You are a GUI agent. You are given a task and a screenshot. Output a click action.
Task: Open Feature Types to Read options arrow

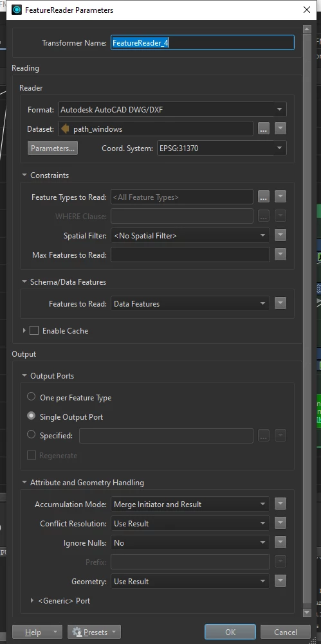click(280, 197)
